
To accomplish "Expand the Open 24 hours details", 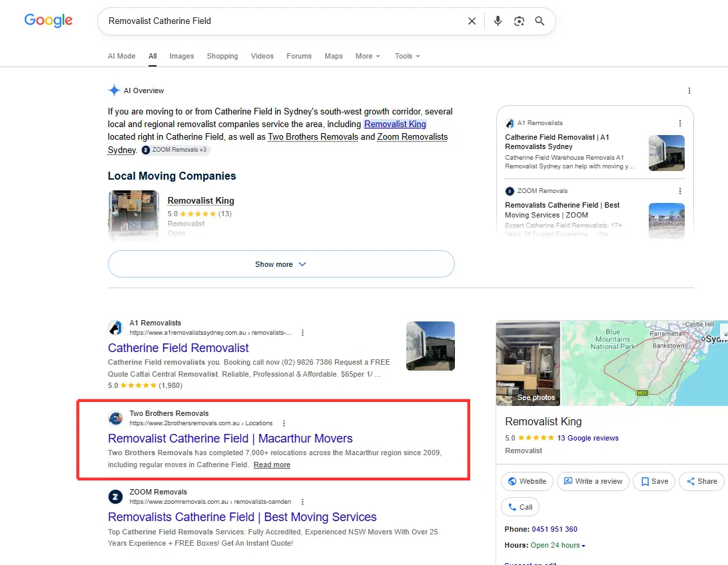I will point(557,546).
